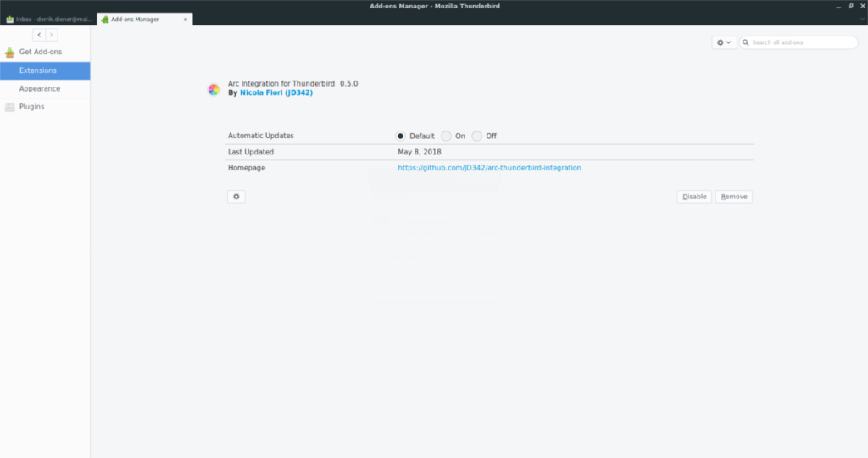Viewport: 868px width, 458px height.
Task: Open extension preferences gear button
Action: pyautogui.click(x=236, y=197)
